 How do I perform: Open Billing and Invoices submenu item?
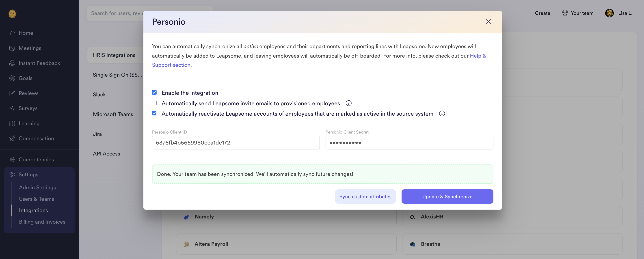pos(42,222)
